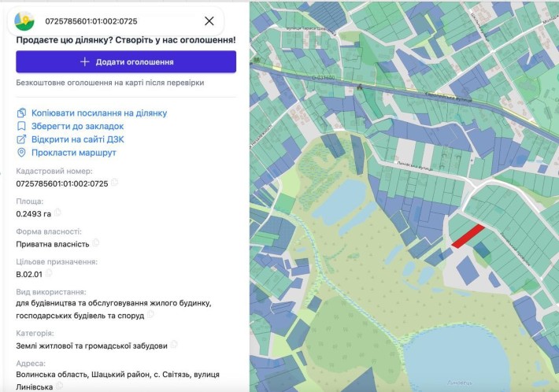Click the bookmark icon for Зберегти до закладок
559x392 pixels.
coord(21,126)
